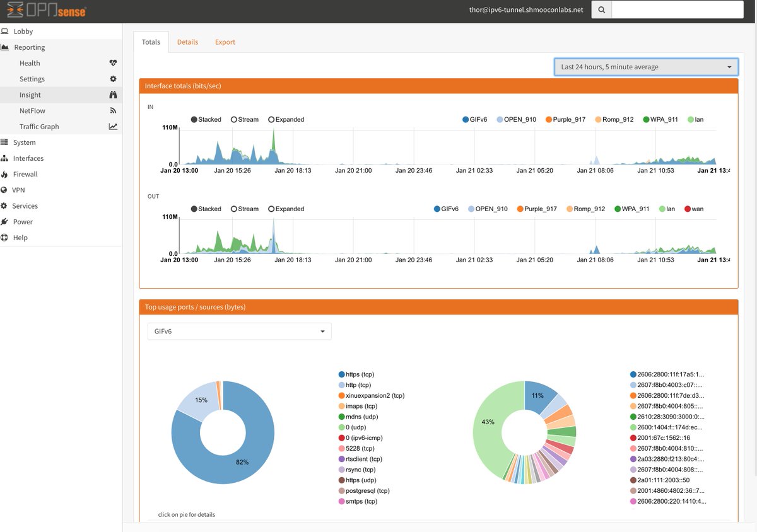Open Insight under Reporting
Screen dimensions: 757x532
click(x=61, y=95)
